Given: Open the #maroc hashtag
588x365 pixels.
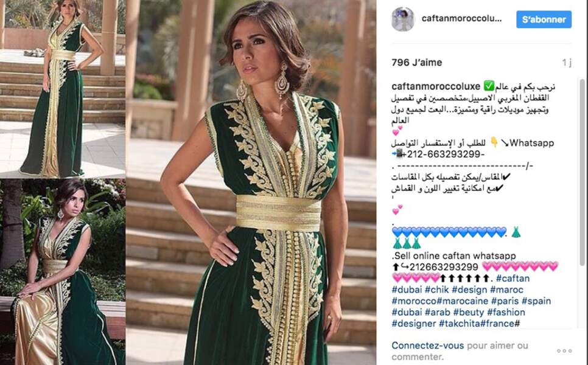Looking at the screenshot, I should tap(506, 290).
